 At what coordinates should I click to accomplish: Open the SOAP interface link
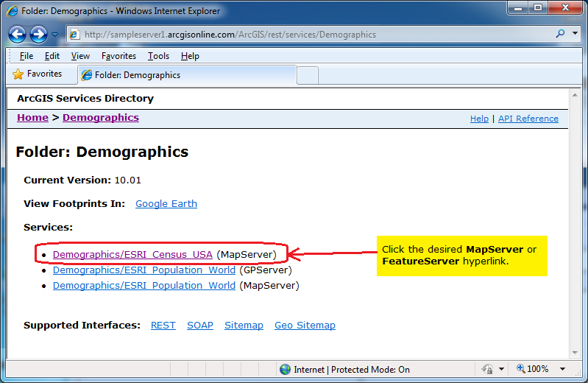click(200, 325)
